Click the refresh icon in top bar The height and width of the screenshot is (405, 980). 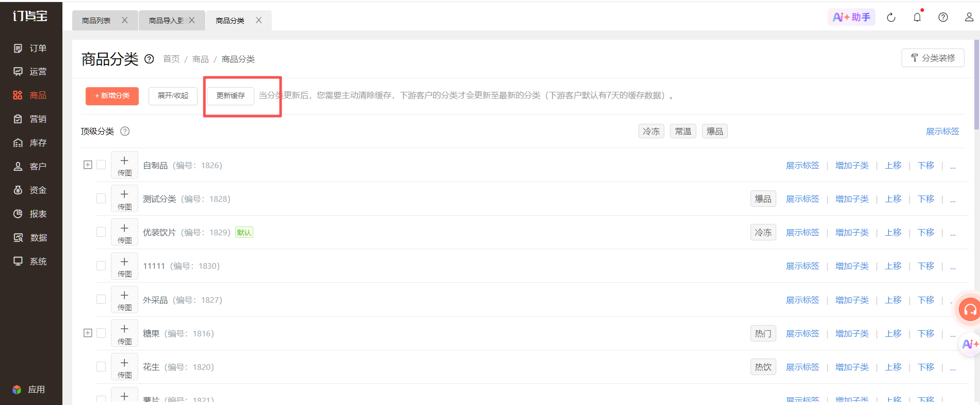891,18
